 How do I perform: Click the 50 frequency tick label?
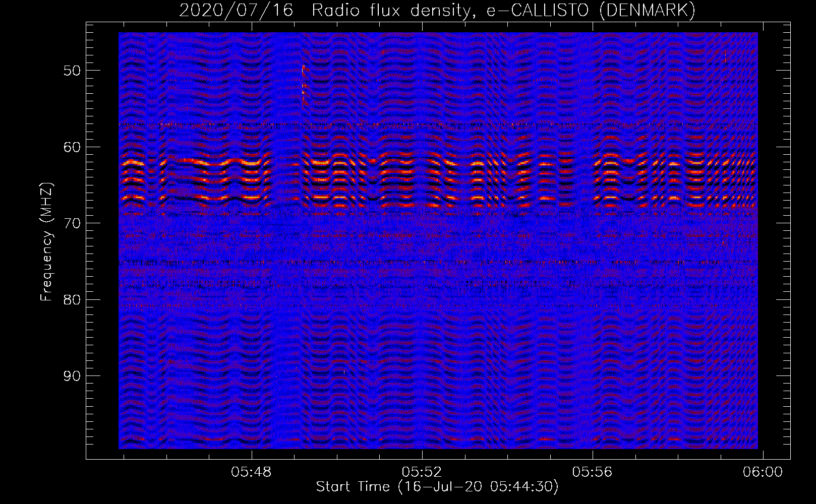[x=72, y=71]
